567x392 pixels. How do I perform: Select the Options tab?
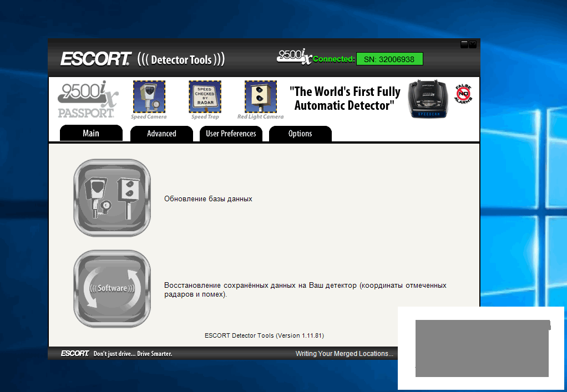300,134
